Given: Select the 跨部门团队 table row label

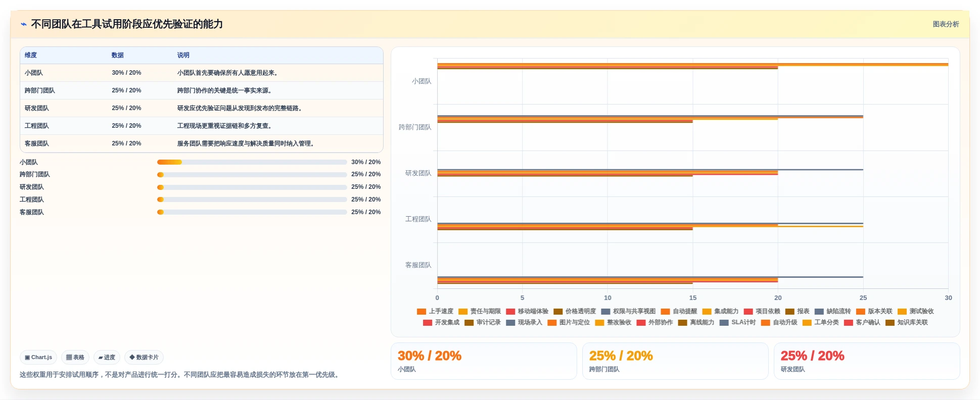Looking at the screenshot, I should tap(40, 90).
